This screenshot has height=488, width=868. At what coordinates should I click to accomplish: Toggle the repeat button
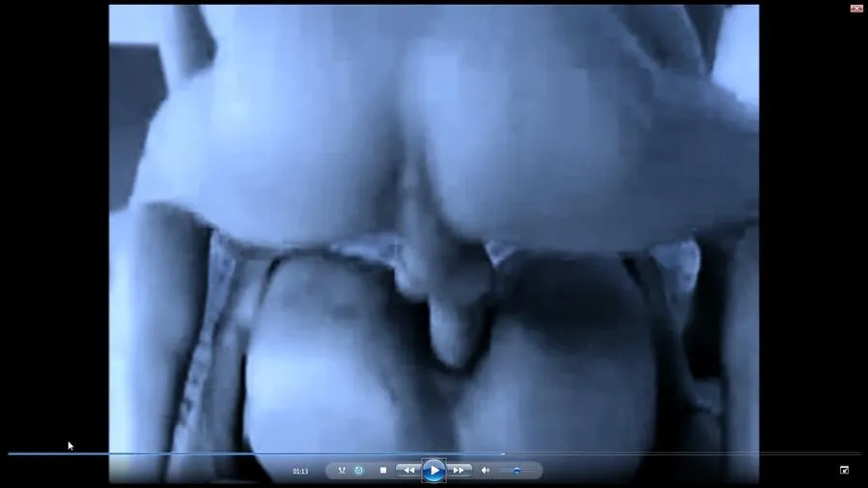pos(359,471)
